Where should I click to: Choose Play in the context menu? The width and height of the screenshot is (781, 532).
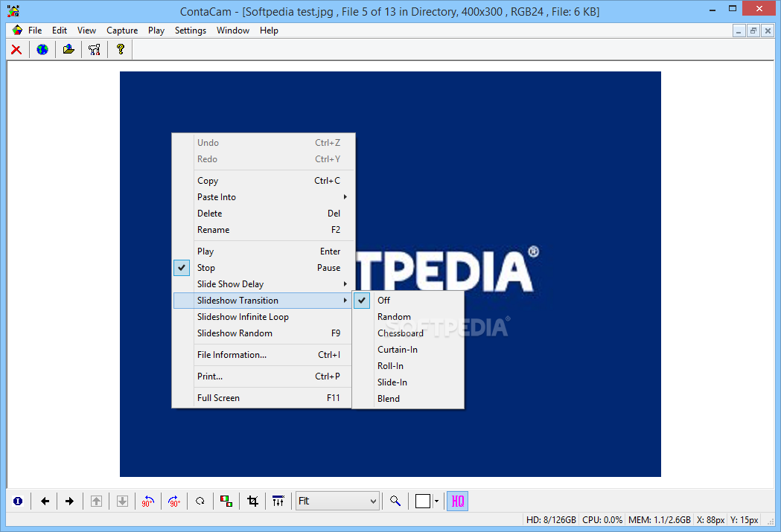[263, 251]
